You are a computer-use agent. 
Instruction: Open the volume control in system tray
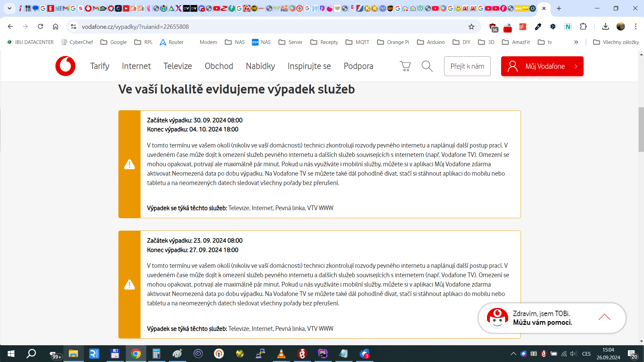pos(574,354)
